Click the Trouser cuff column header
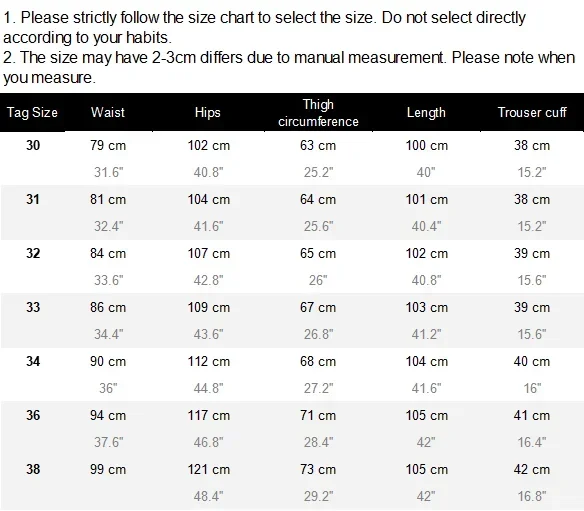The width and height of the screenshot is (584, 511). click(x=532, y=112)
